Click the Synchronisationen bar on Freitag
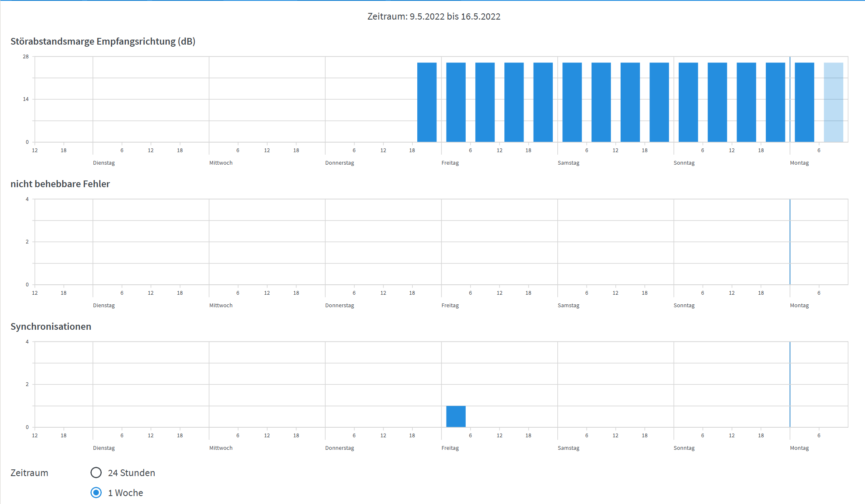Screen dimensions: 865x504 (x=456, y=416)
